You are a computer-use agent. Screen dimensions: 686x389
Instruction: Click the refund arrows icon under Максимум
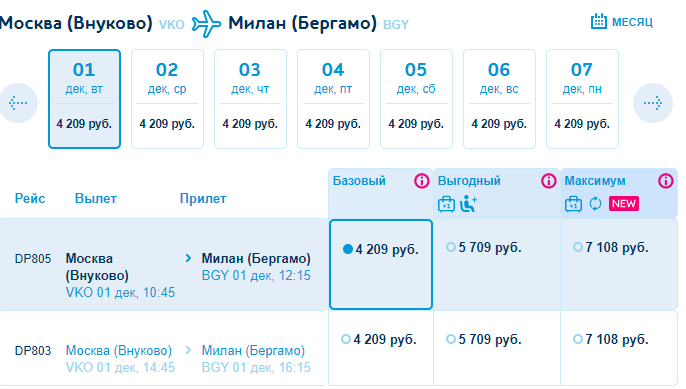595,203
